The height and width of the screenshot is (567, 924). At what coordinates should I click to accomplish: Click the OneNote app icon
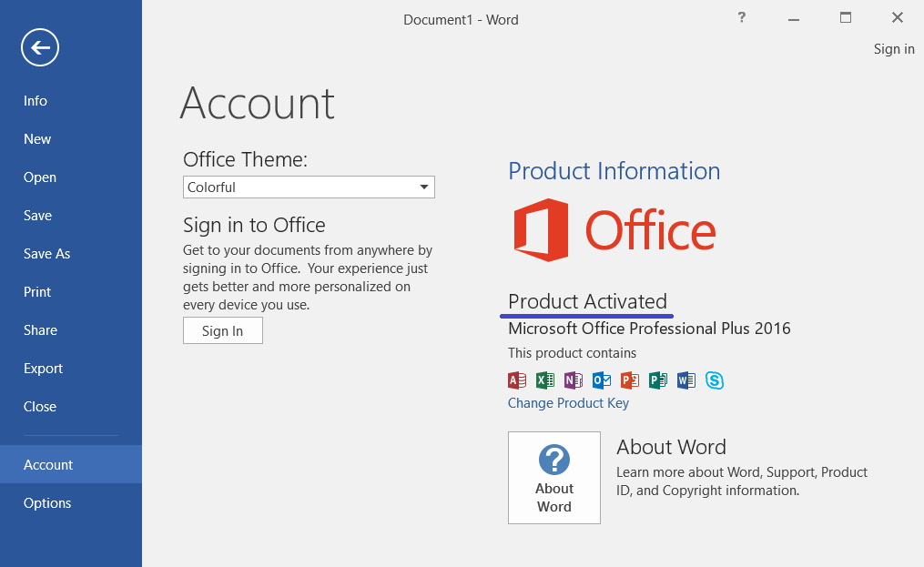tap(574, 380)
